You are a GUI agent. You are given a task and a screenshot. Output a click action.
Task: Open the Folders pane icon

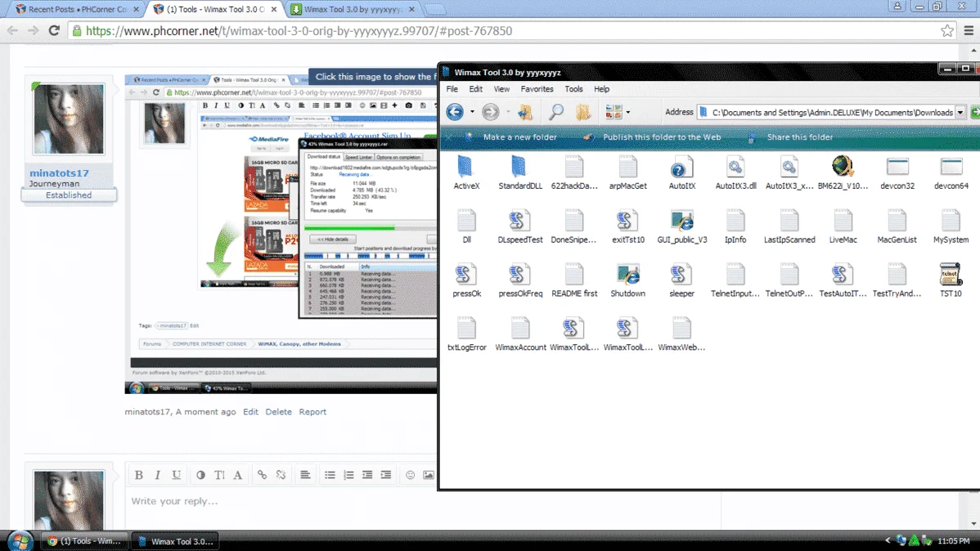coord(583,112)
